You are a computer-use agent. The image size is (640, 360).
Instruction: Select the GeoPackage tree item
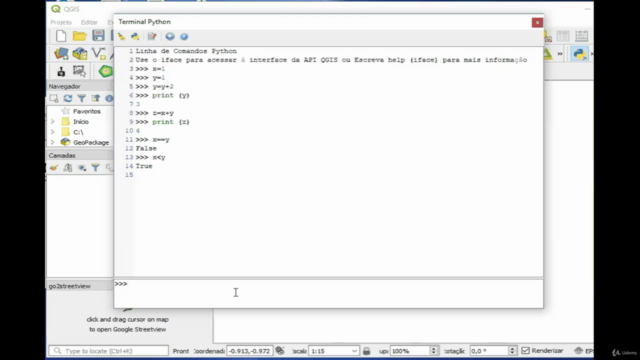[91, 142]
